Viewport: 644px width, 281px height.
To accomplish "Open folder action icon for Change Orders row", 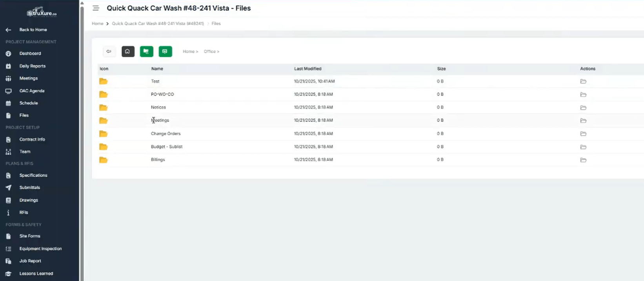I will coord(583,134).
